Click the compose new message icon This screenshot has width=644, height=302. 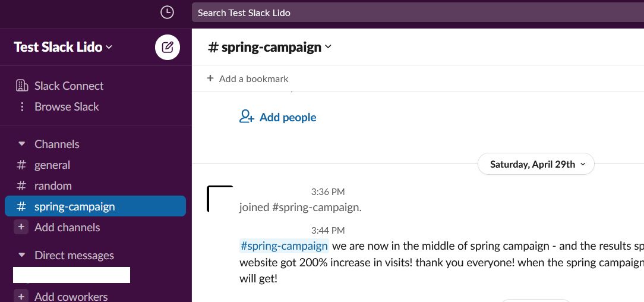pyautogui.click(x=167, y=47)
